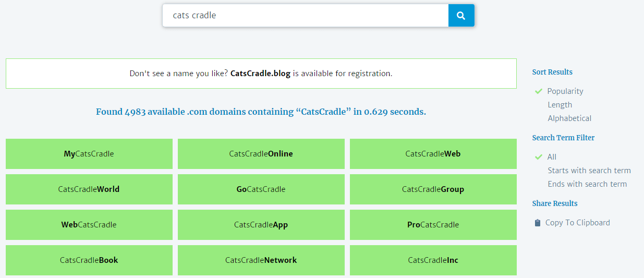The width and height of the screenshot is (644, 278).
Task: Choose the CatsCradleGroup domain
Action: pos(433,189)
